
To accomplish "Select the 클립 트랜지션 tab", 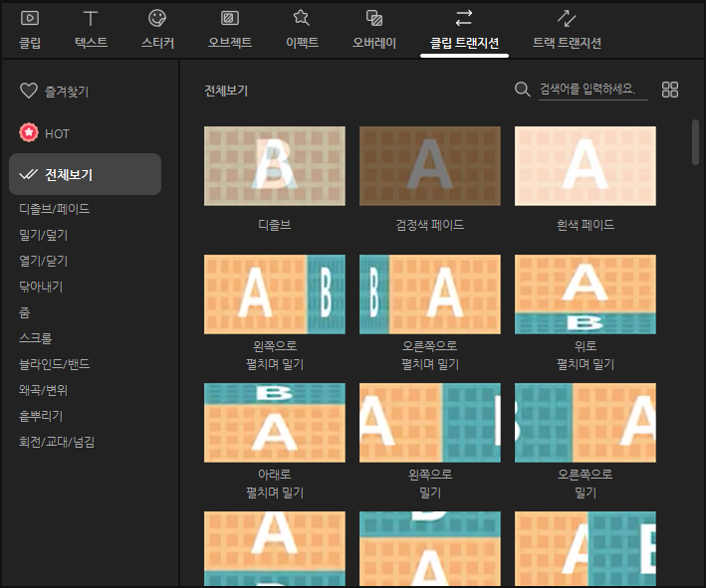I will [x=464, y=28].
